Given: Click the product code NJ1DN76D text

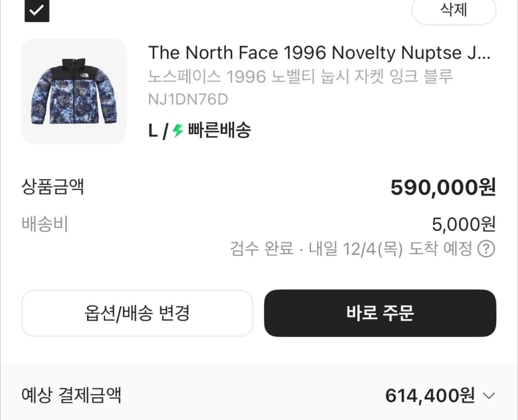Looking at the screenshot, I should (188, 99).
